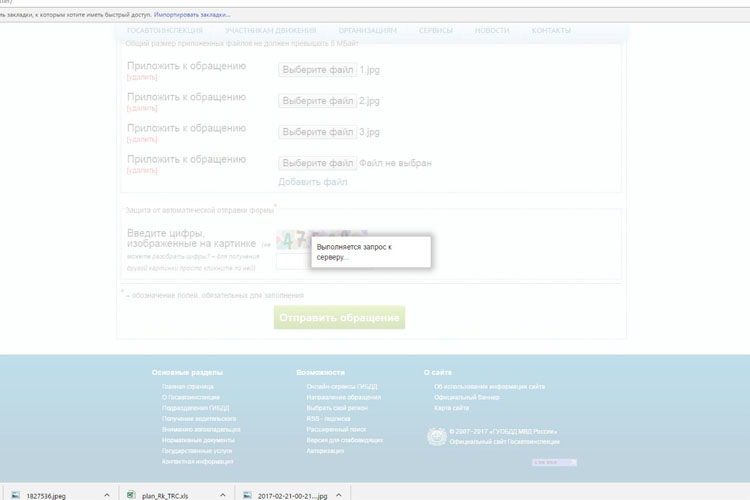Screen dimensions: 750x500
Task: Click the 2017-02-21 jpg download file icon
Action: click(x=249, y=494)
